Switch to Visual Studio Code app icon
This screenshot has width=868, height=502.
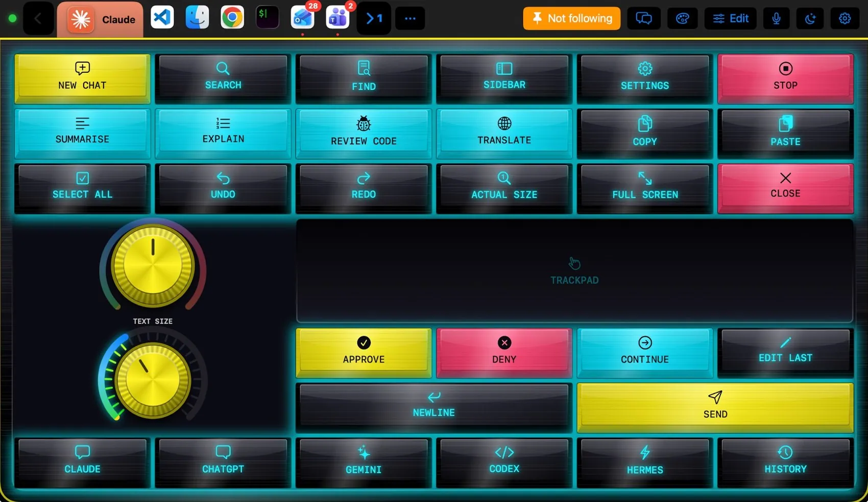click(x=162, y=18)
